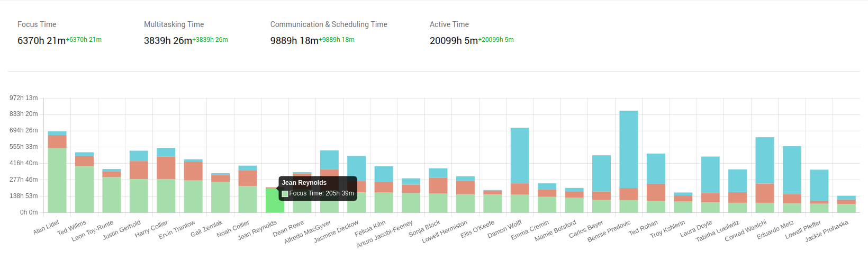This screenshot has height=259, width=868.
Task: Click Justin Gerhold's orange bar segment
Action: click(139, 170)
